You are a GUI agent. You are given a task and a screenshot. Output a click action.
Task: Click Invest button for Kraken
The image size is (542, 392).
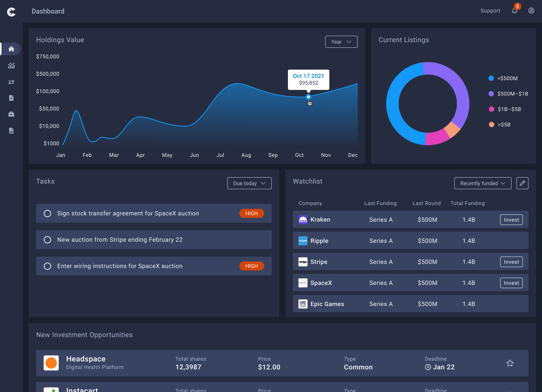[x=511, y=220]
